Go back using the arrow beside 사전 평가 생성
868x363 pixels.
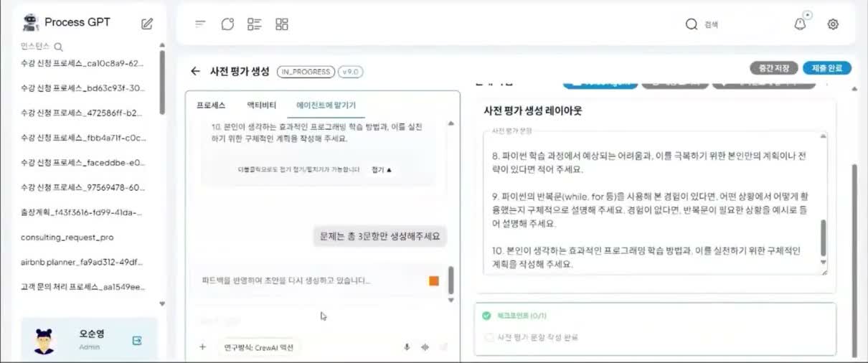coord(195,71)
